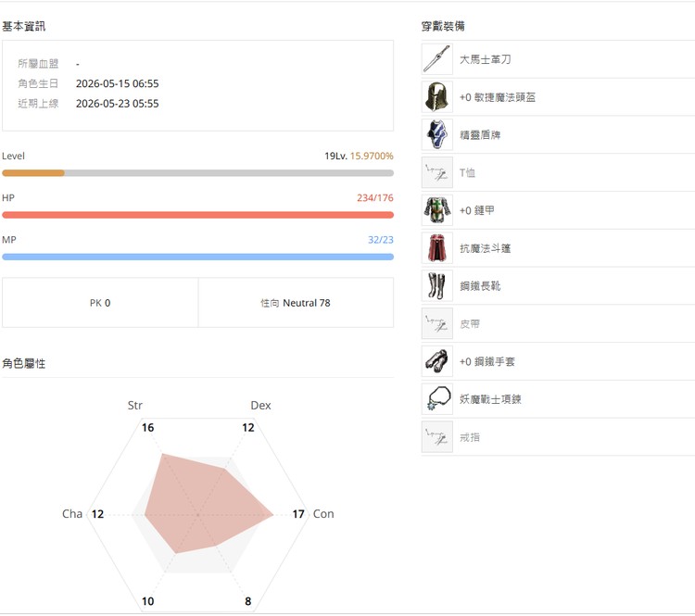Image resolution: width=695 pixels, height=616 pixels.
Task: Click the 穿戴裝備 section heading
Action: (x=443, y=27)
